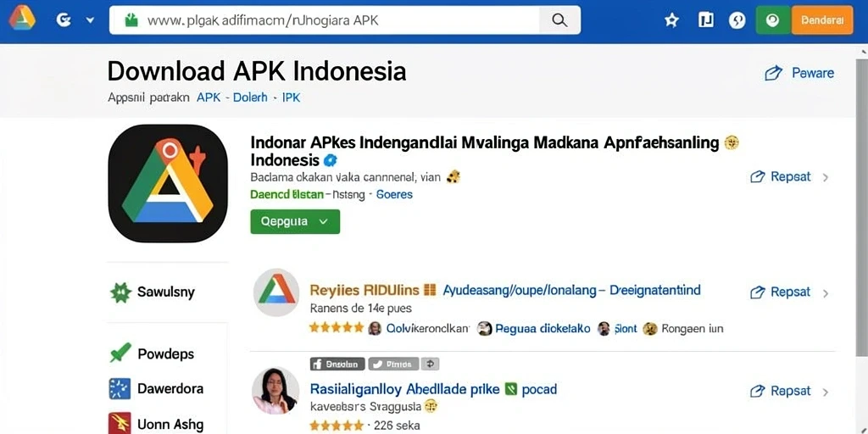Image resolution: width=868 pixels, height=434 pixels.
Task: Click the five-star rating under Ranens de 14e pues
Action: 336,328
